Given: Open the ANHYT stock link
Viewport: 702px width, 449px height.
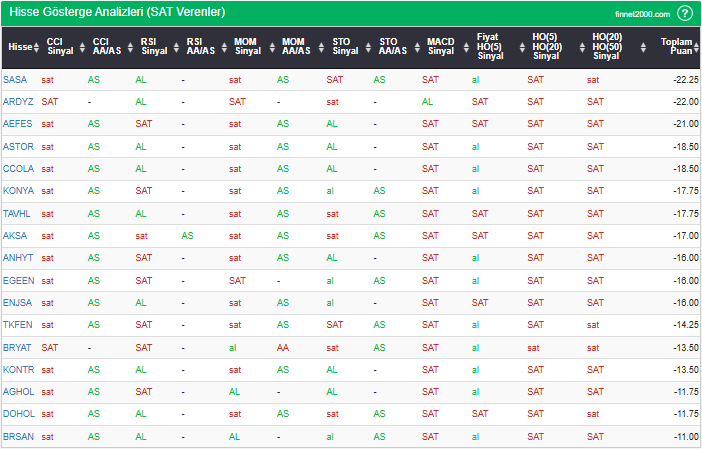Looking at the screenshot, I should pyautogui.click(x=18, y=258).
